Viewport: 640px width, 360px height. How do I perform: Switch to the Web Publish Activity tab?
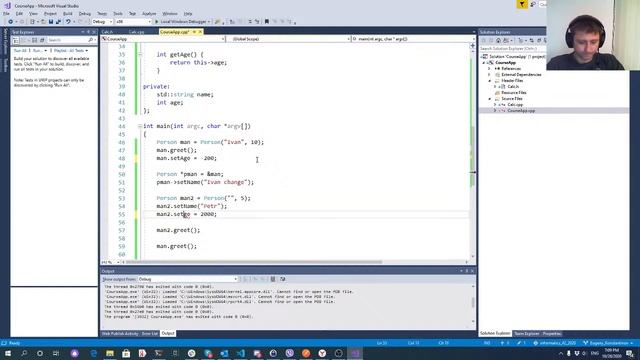(120, 333)
